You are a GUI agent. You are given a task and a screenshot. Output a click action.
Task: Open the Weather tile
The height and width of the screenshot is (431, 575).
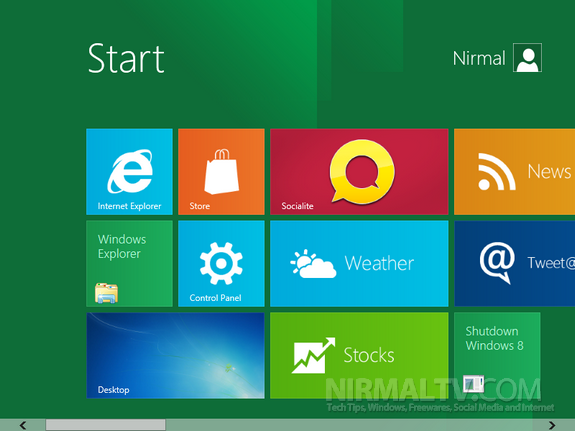[359, 263]
